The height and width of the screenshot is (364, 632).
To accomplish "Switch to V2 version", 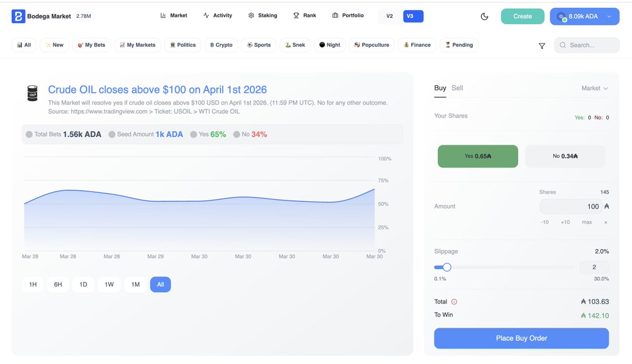I will [x=390, y=16].
